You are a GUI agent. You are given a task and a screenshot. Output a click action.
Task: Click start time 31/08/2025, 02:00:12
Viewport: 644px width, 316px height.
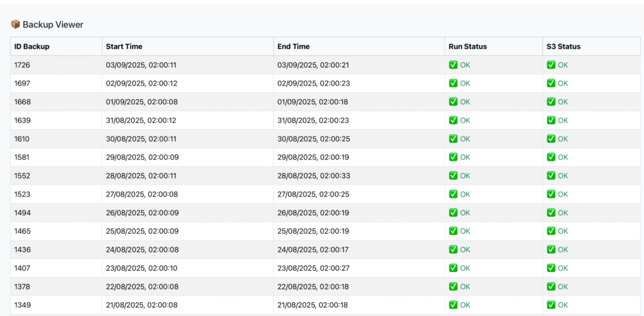click(142, 120)
